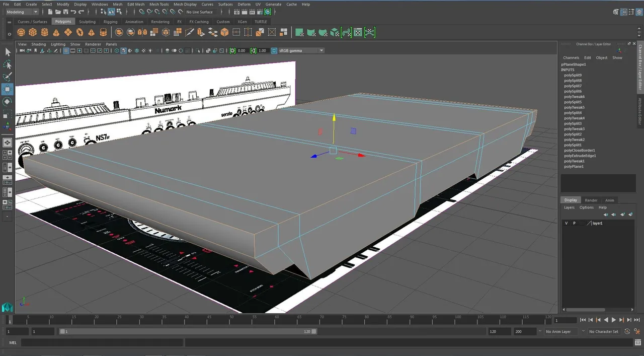Screen dimensions: 644x356
Task: Toggle layer1 playback P box
Action: 574,223
